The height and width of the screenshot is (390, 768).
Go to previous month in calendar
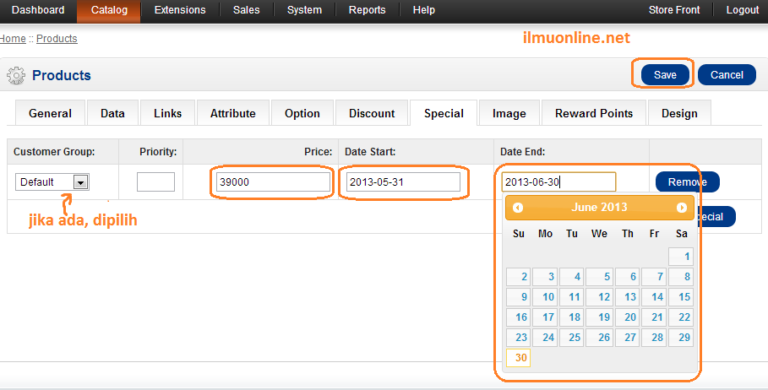pos(518,208)
